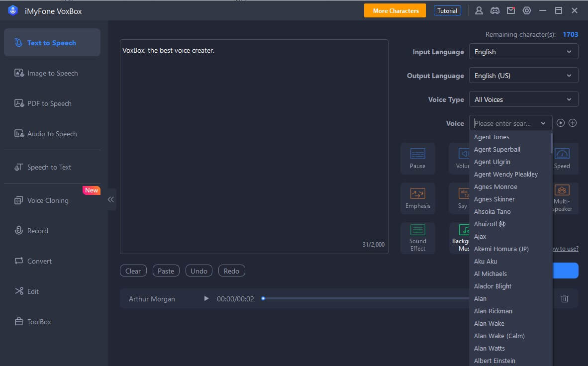Click the audio progress slider handle

point(263,298)
